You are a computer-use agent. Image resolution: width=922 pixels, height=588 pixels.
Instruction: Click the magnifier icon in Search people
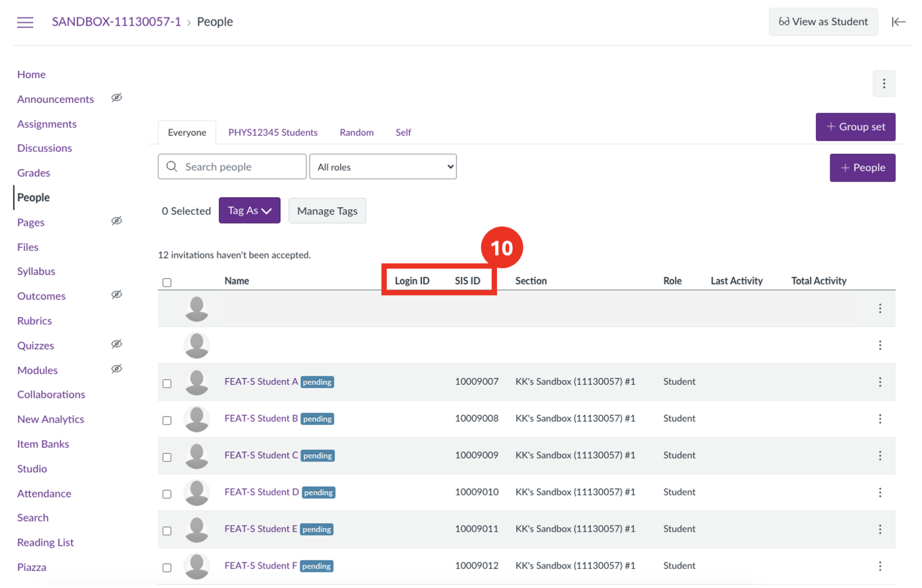(x=172, y=166)
